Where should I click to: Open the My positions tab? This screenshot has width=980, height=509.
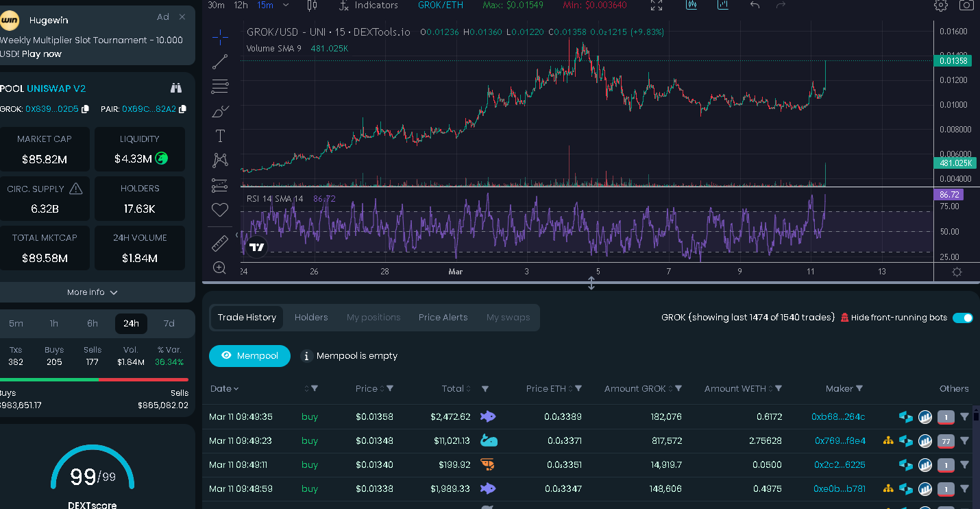click(373, 317)
